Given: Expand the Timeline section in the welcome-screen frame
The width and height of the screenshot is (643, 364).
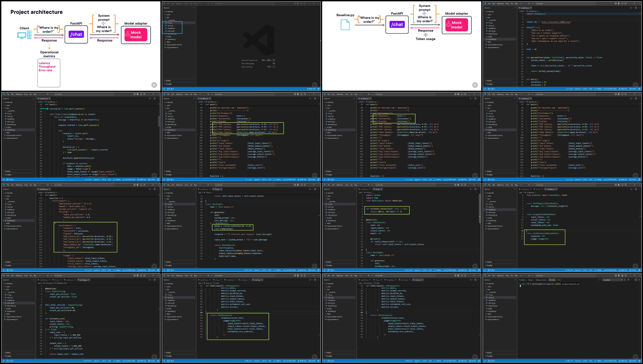Looking at the screenshot, I should [x=179, y=84].
